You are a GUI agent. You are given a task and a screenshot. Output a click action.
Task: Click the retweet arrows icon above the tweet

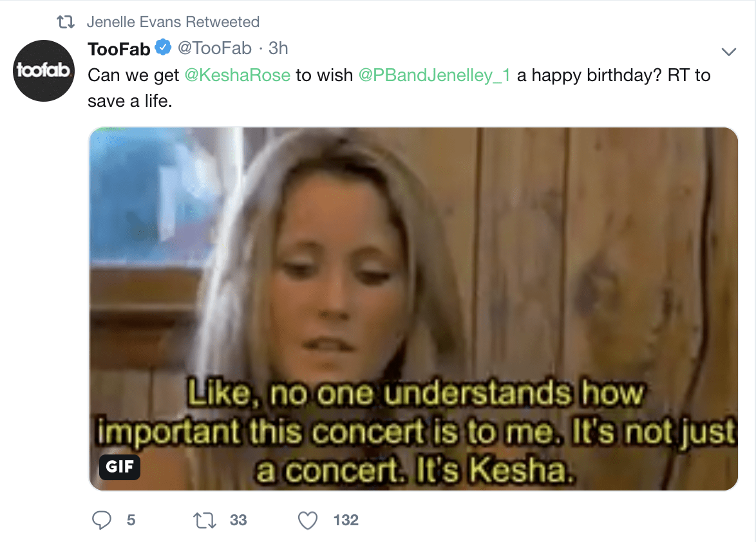pyautogui.click(x=64, y=21)
